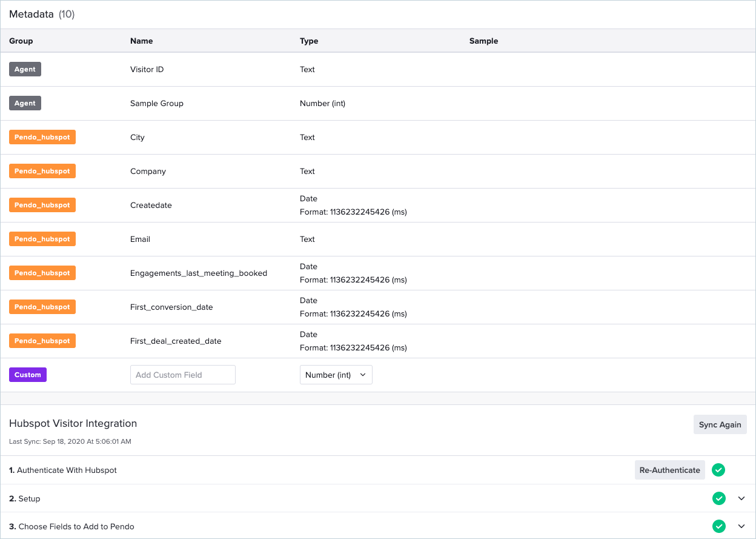Focus the Add Custom Field input

click(183, 375)
